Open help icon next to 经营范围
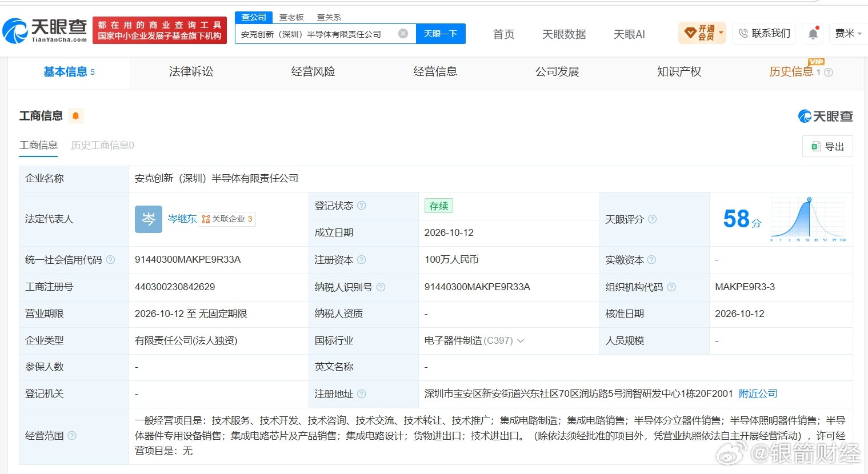The image size is (868, 474). pyautogui.click(x=72, y=436)
